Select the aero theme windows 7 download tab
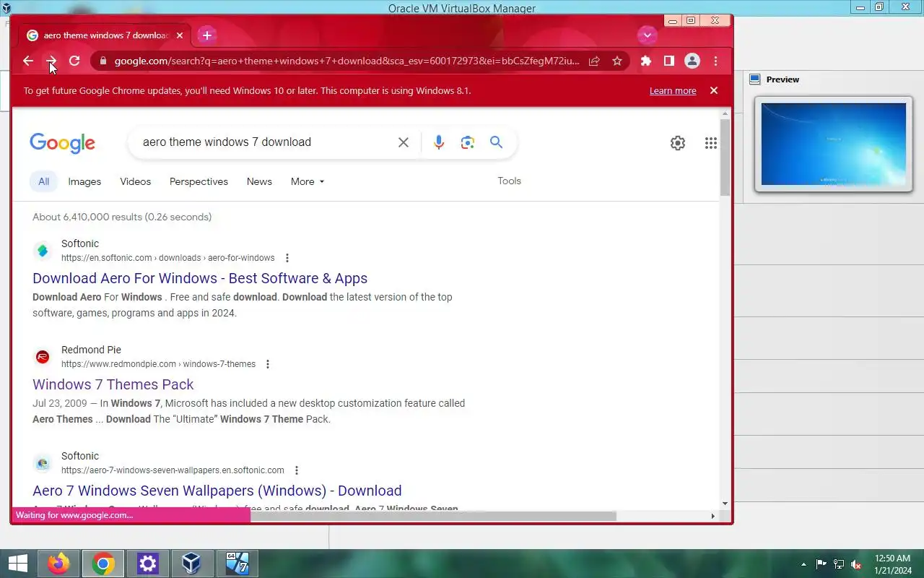 click(105, 35)
